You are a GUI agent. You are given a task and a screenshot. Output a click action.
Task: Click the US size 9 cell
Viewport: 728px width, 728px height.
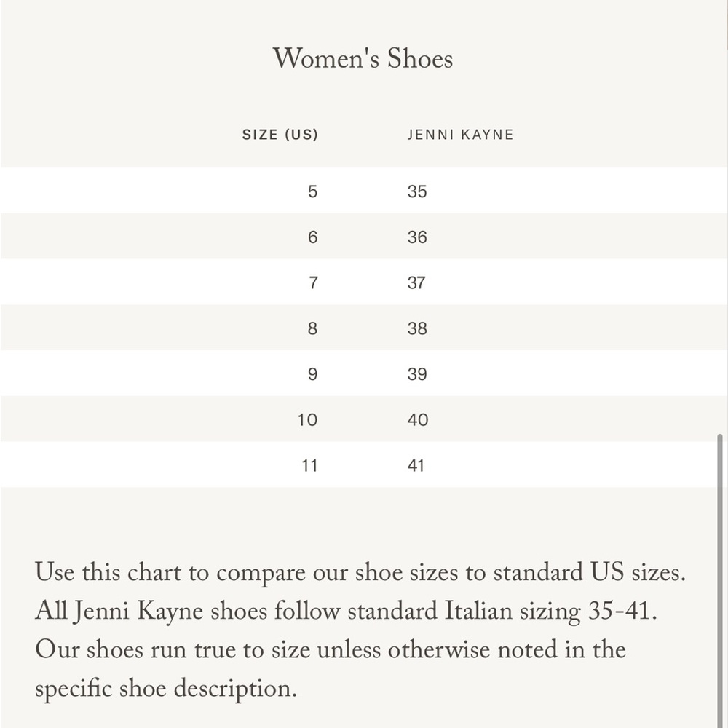312,373
